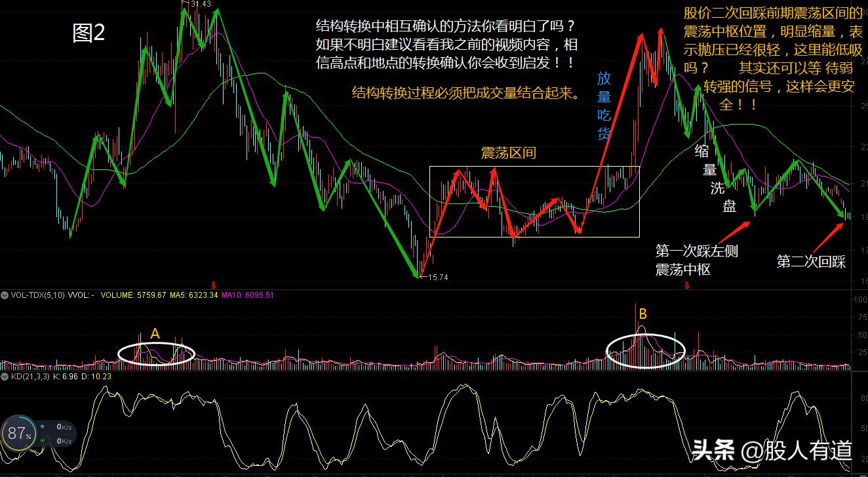This screenshot has height=477, width=868.
Task: Click the 0K/s download speed reading
Action: (64, 442)
